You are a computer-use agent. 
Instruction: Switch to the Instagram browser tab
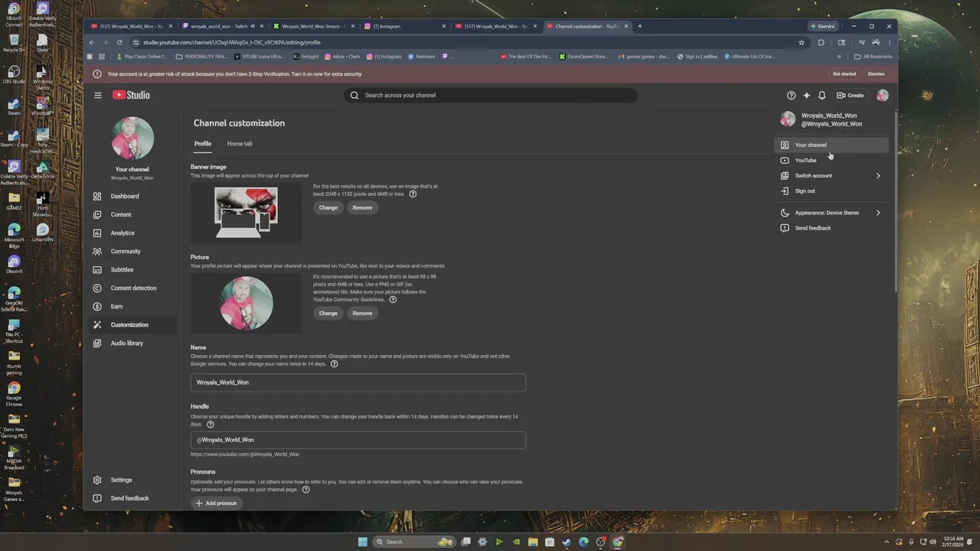tap(404, 27)
